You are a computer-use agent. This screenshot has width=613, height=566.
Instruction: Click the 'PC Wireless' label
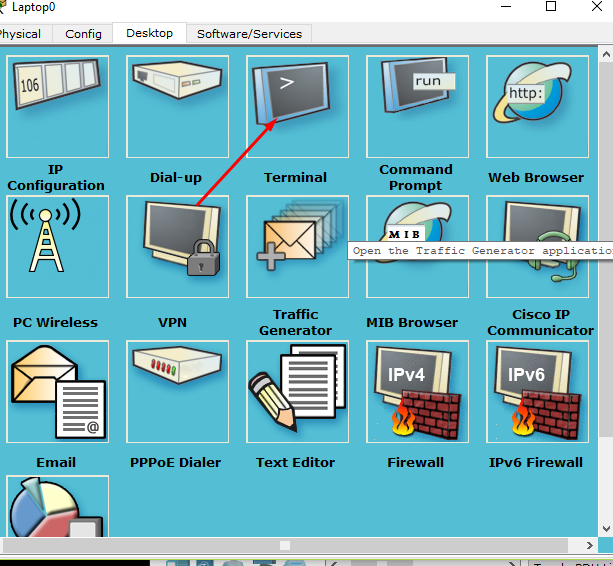[x=55, y=322]
